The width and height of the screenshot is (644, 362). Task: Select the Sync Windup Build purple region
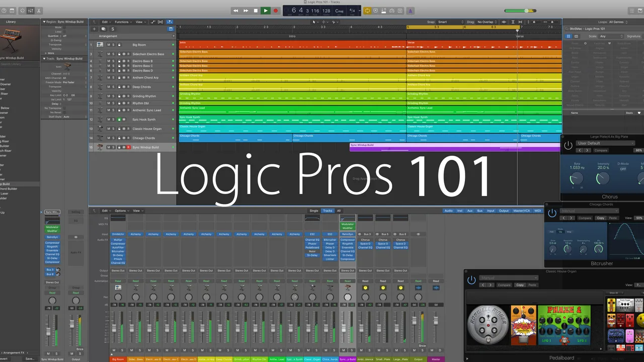(455, 147)
